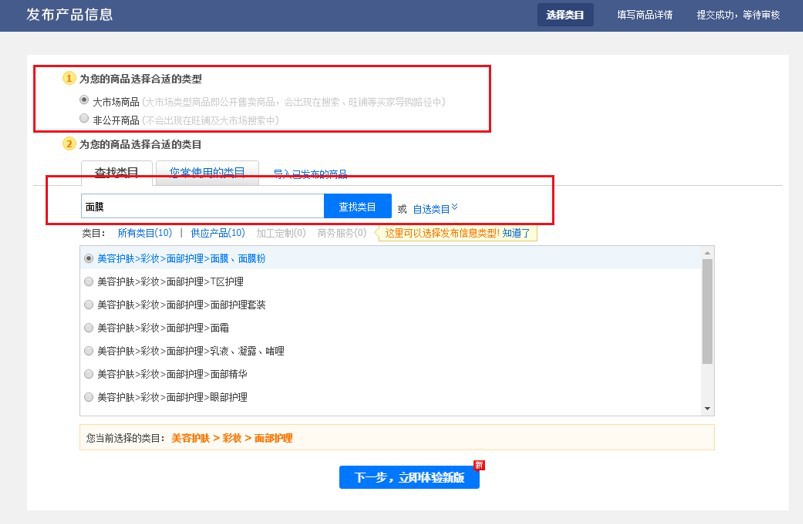
Task: Choose category 面霜 radio button
Action: click(x=89, y=328)
